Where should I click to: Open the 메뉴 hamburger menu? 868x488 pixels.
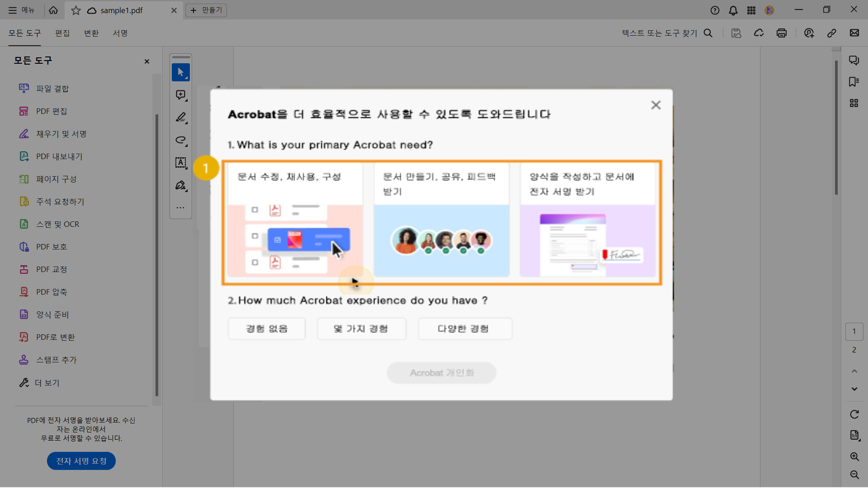click(12, 10)
